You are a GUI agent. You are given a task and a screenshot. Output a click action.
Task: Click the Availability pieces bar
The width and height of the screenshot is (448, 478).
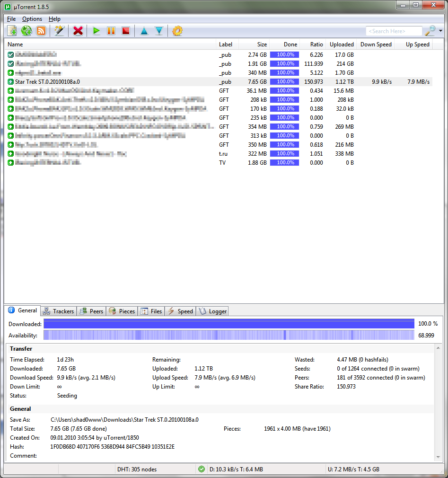229,335
